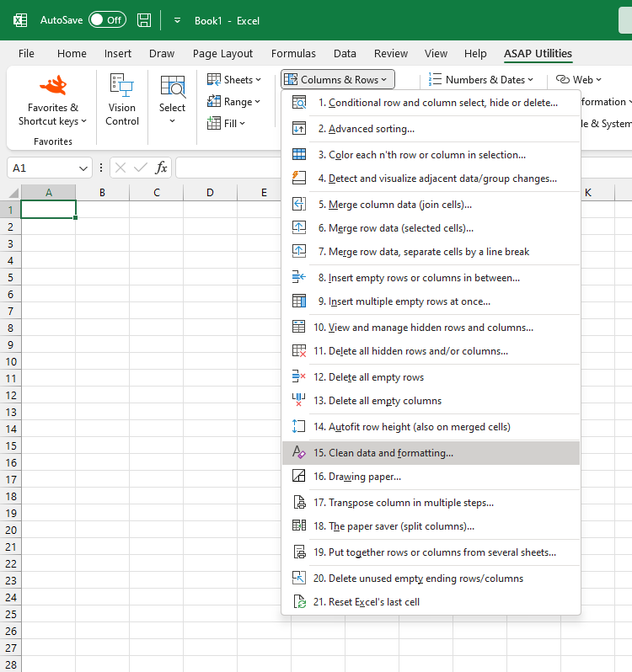The width and height of the screenshot is (632, 672).
Task: Click the Select All corner triangle
Action: tap(13, 193)
